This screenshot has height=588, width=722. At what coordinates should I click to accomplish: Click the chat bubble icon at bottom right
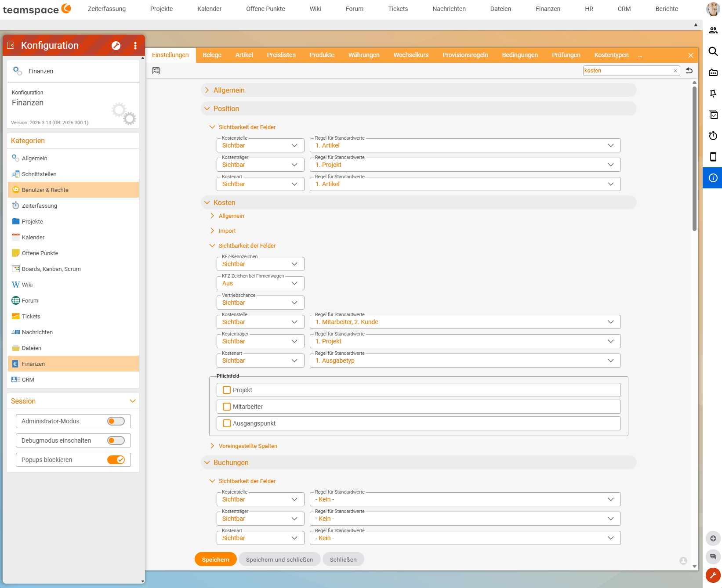point(713,556)
